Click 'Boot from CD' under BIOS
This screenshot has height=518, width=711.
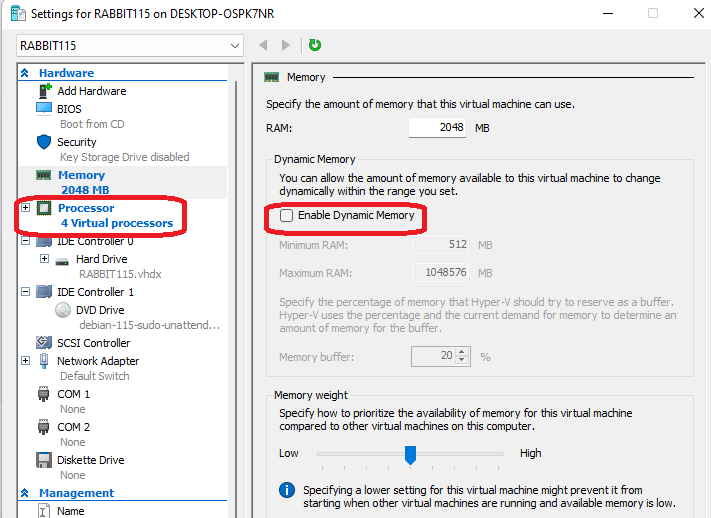pos(92,124)
